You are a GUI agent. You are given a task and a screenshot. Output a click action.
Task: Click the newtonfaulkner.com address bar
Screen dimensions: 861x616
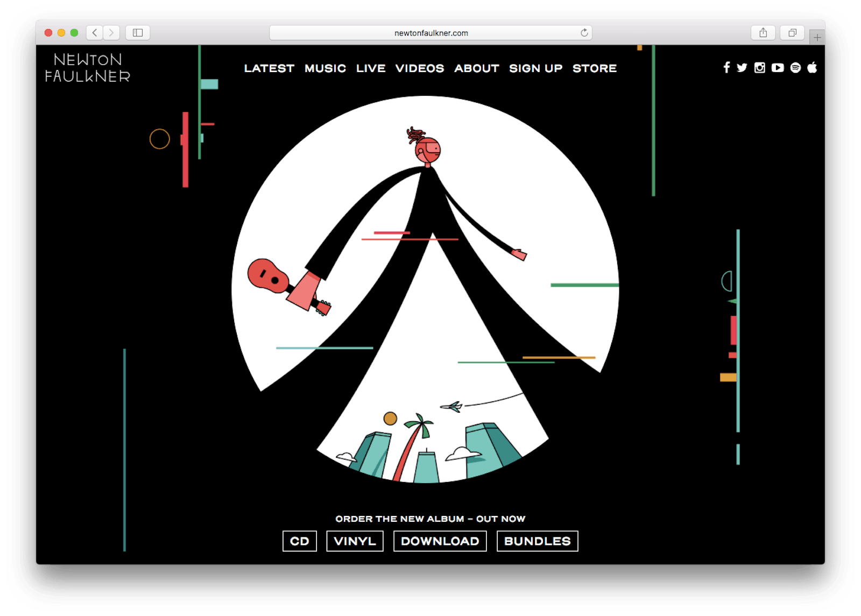click(x=430, y=33)
